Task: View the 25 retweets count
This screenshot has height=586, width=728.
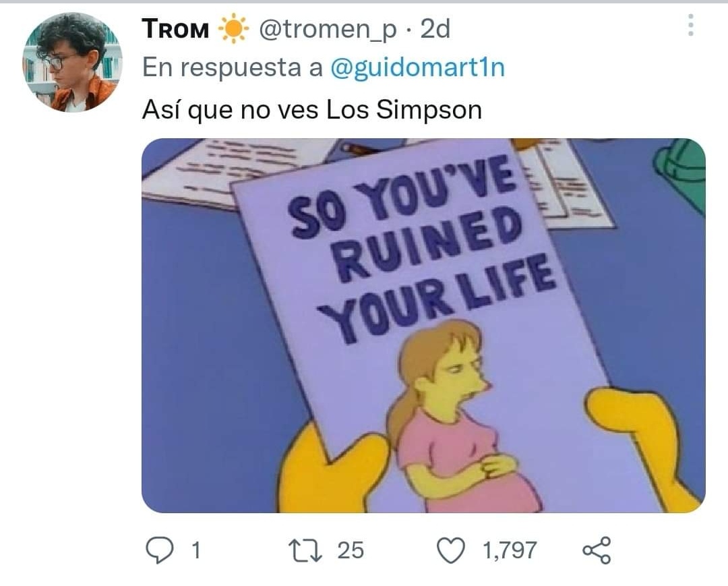Action: (351, 551)
